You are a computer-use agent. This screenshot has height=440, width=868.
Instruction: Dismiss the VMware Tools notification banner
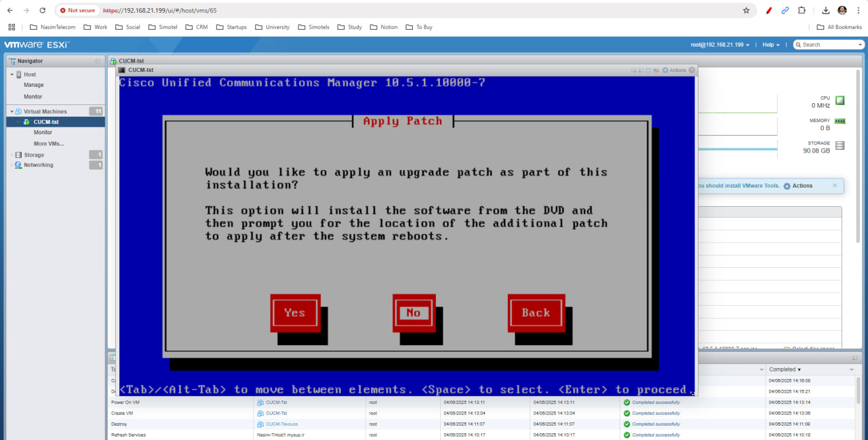point(835,185)
